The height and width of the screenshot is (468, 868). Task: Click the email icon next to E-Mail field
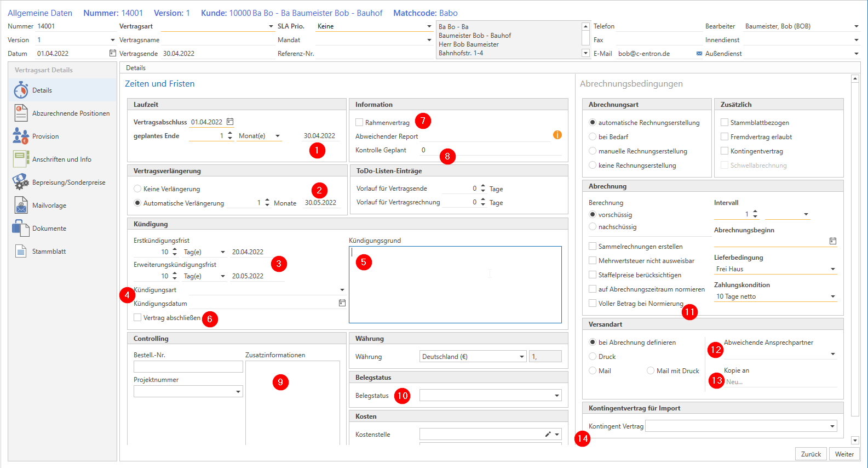point(699,54)
